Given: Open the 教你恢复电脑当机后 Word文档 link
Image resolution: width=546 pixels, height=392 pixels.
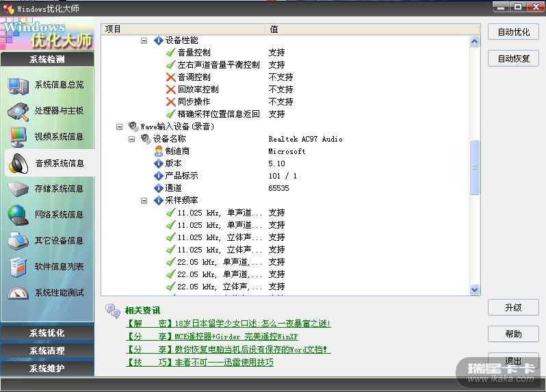Looking at the screenshot, I should click(227, 349).
